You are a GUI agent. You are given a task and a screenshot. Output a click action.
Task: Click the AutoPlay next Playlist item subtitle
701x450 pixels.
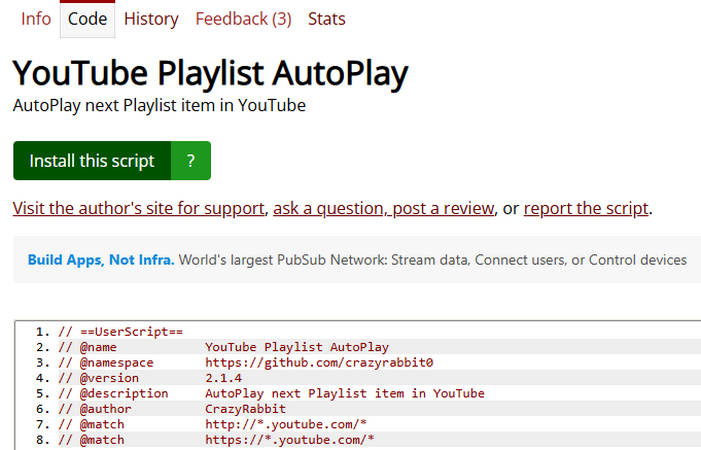159,105
